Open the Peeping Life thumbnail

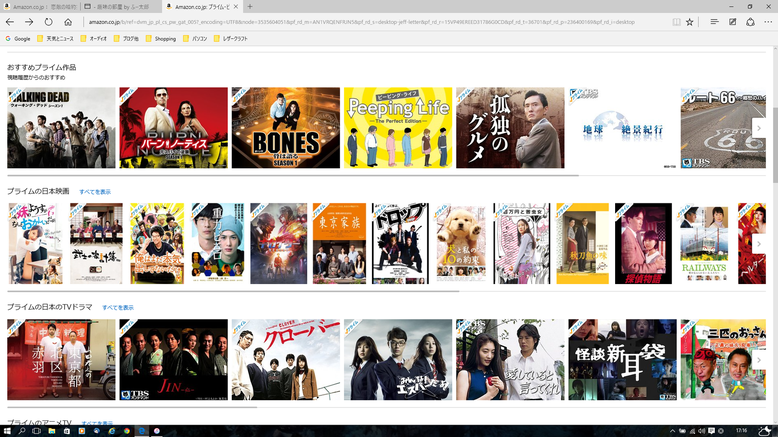click(x=398, y=128)
